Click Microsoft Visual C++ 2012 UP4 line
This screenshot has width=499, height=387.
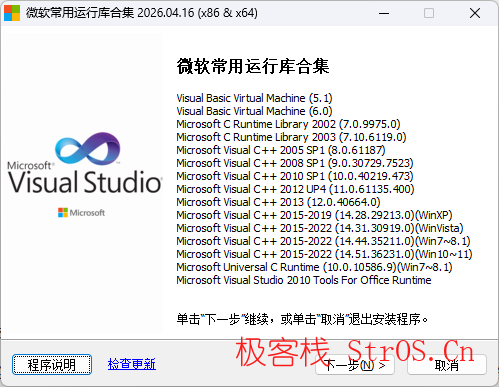click(295, 189)
